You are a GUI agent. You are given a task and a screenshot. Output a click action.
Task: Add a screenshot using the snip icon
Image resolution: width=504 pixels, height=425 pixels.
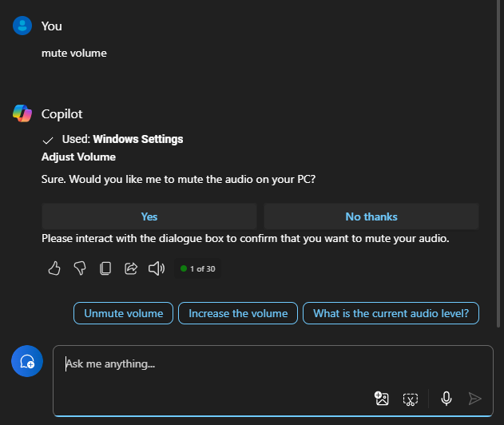pyautogui.click(x=411, y=399)
